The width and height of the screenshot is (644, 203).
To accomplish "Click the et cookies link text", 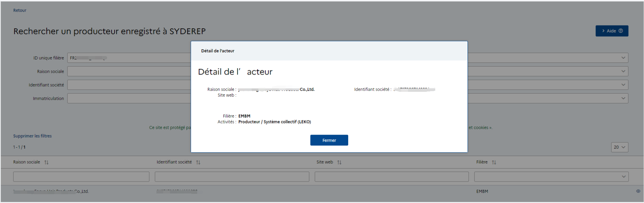I will pyautogui.click(x=480, y=128).
